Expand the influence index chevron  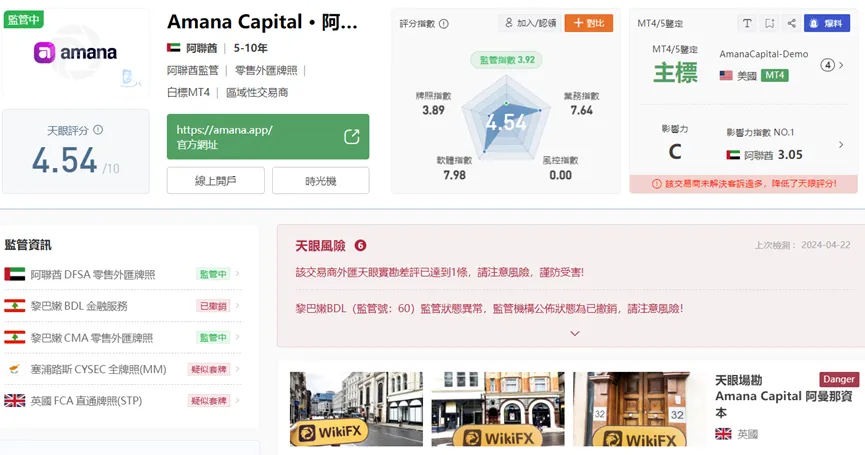click(841, 144)
